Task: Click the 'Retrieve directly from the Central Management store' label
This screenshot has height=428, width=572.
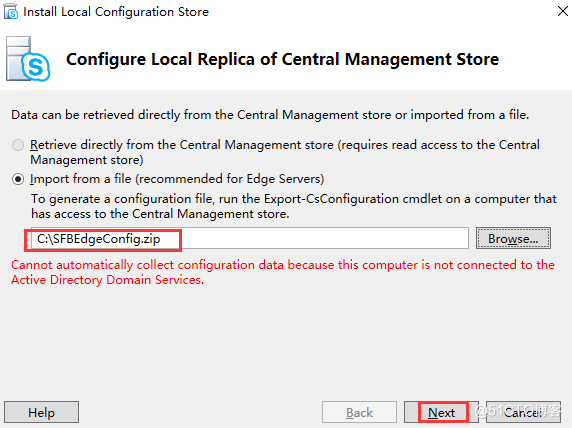Action: click(x=285, y=152)
